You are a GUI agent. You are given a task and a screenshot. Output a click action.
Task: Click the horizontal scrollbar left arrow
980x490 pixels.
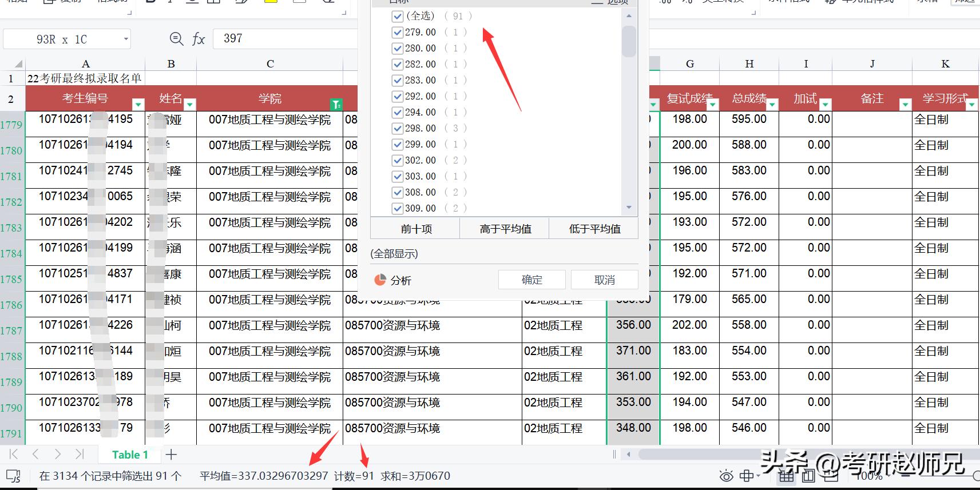pos(628,455)
